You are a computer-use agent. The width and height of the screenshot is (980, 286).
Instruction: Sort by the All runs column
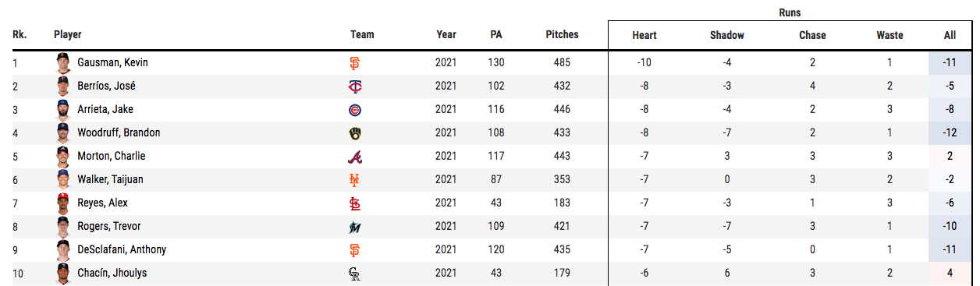[x=950, y=35]
